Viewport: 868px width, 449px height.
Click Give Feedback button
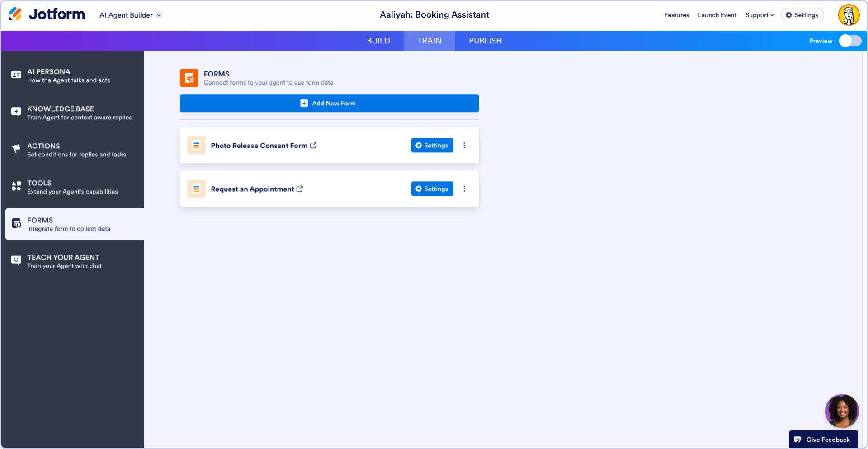pos(823,440)
